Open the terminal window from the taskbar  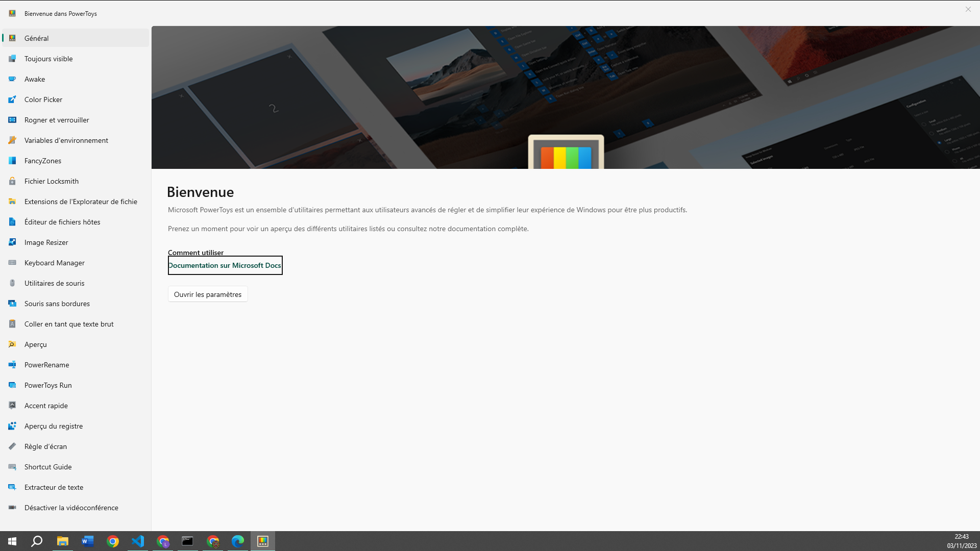tap(188, 541)
